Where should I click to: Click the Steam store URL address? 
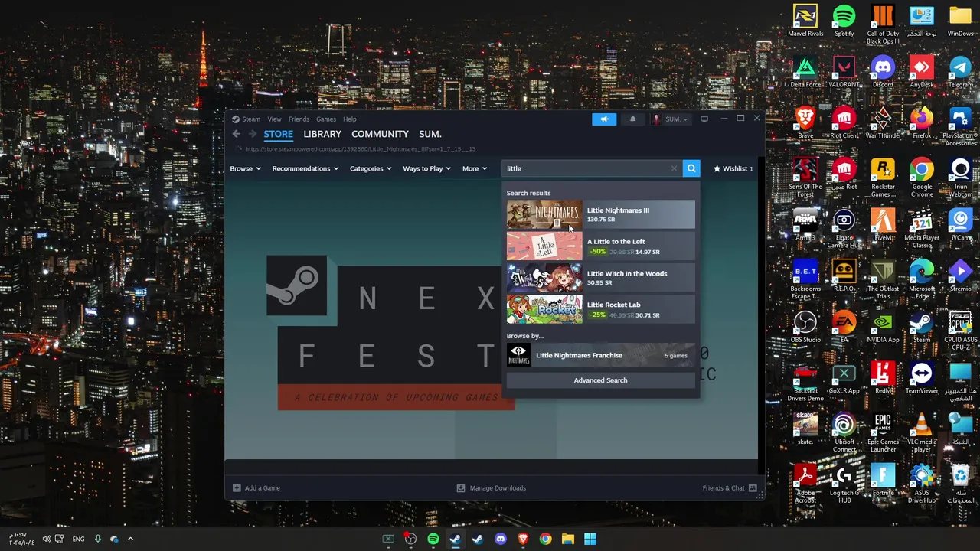click(360, 149)
